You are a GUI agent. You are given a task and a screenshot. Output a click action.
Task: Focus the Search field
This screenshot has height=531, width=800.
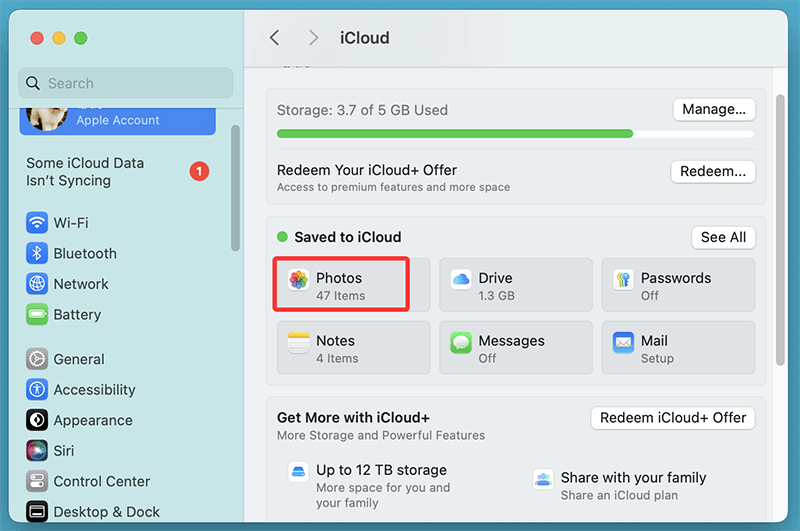126,83
